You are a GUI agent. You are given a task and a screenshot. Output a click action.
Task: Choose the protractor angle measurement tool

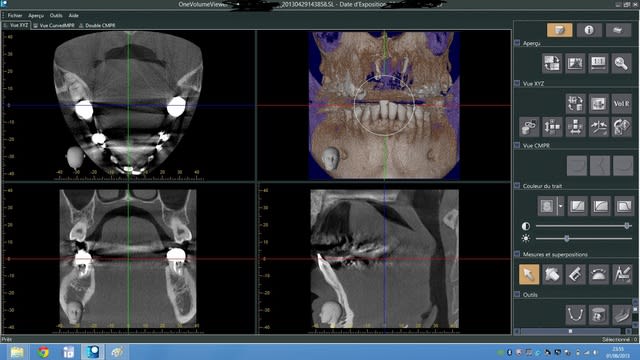coord(598,274)
